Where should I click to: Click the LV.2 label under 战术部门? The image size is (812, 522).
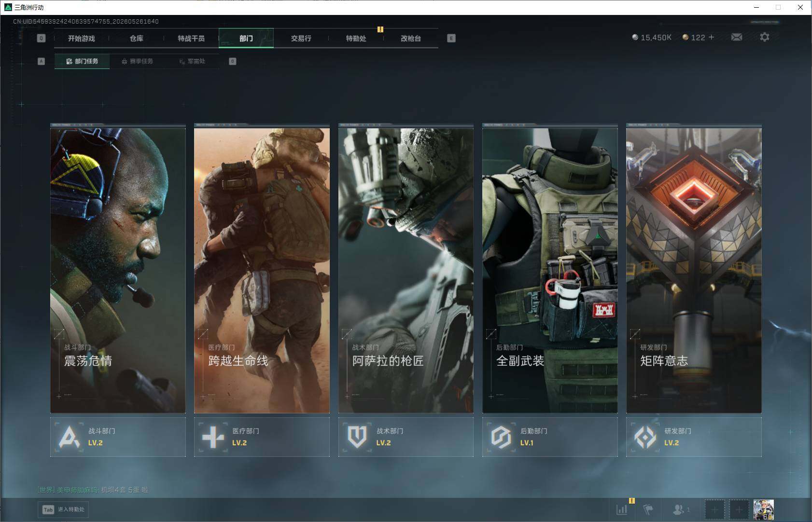click(384, 443)
